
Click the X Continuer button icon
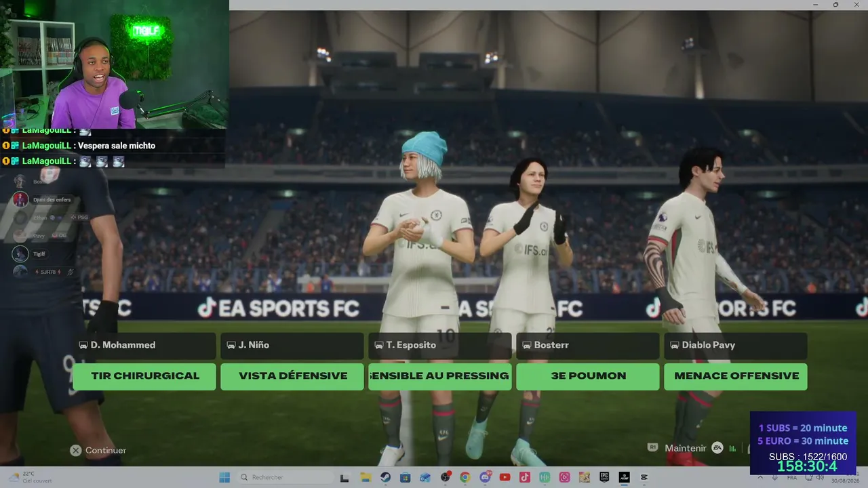(76, 450)
